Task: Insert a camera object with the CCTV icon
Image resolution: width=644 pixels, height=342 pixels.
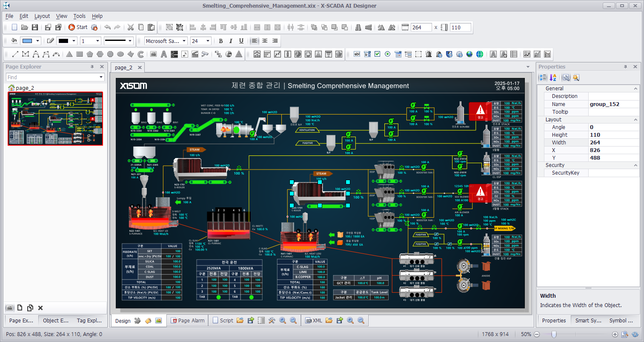Action: click(205, 54)
